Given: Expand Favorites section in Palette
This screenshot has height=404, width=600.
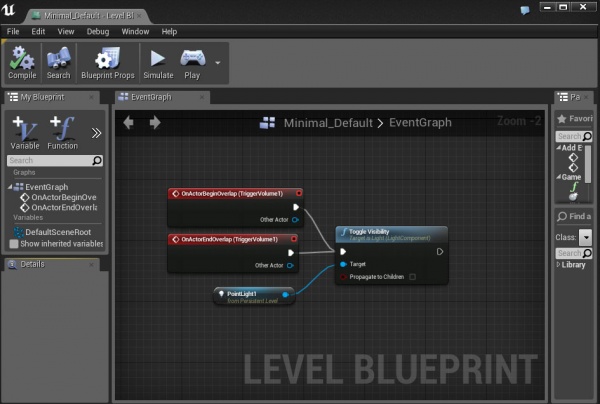Looking at the screenshot, I should click(x=574, y=119).
